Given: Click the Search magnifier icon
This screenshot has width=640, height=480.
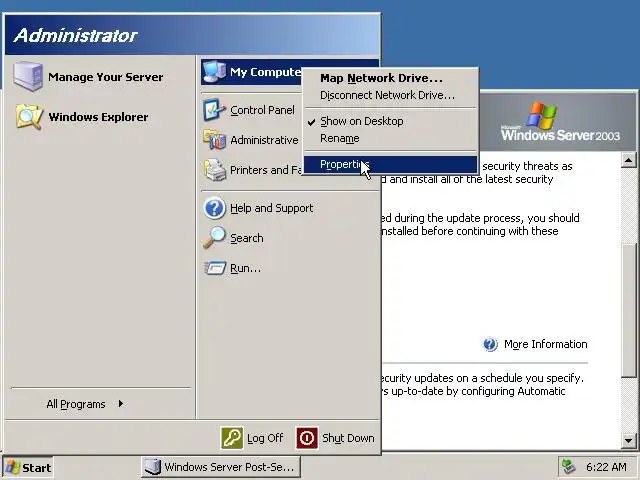Looking at the screenshot, I should tap(214, 238).
